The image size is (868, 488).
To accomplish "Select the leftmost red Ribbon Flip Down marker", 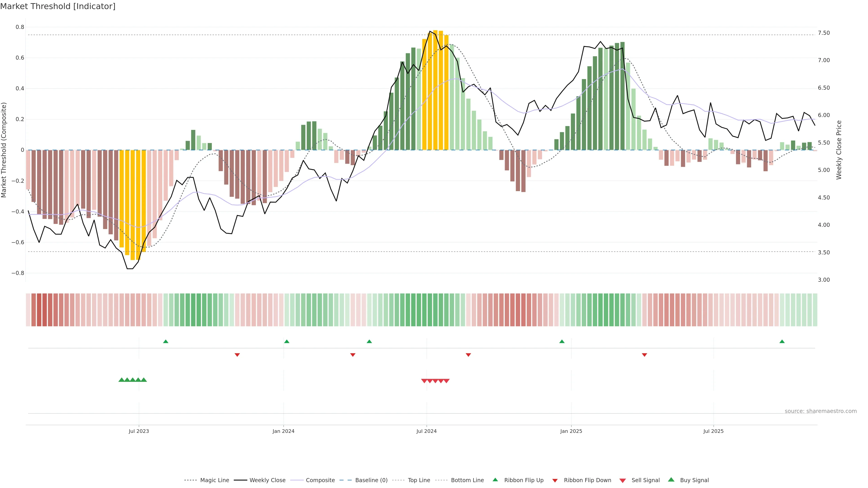I will [237, 355].
